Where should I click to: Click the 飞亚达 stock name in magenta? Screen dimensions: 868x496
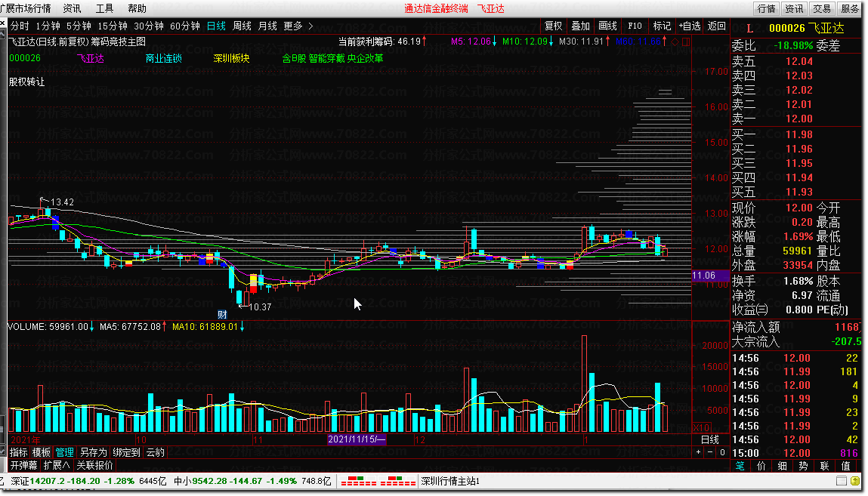90,58
